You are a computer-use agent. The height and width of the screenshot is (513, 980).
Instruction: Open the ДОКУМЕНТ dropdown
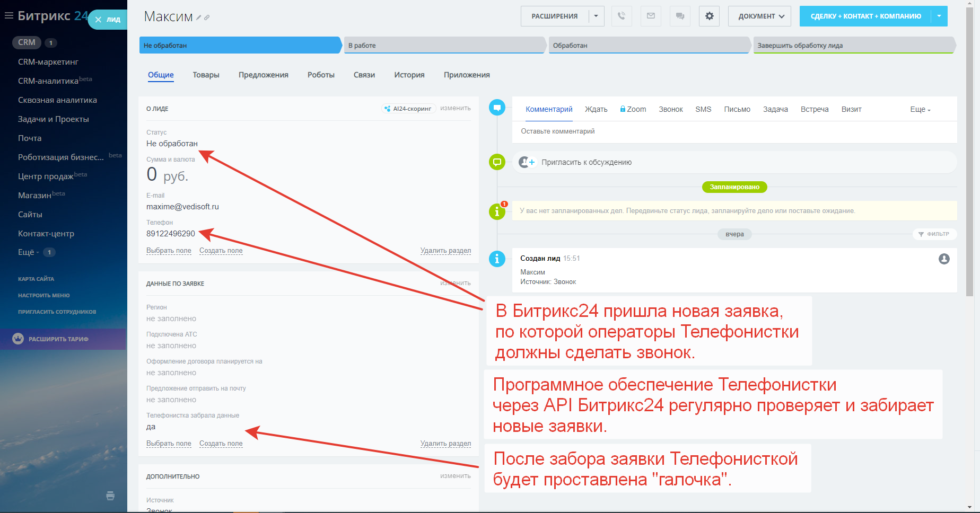(x=759, y=16)
